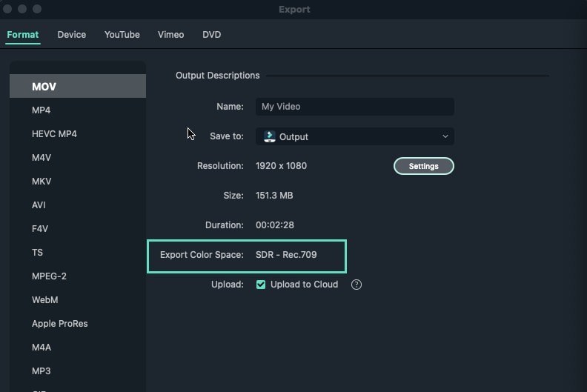Click the Name input field
Viewport: 587px width, 392px height.
[x=355, y=107]
